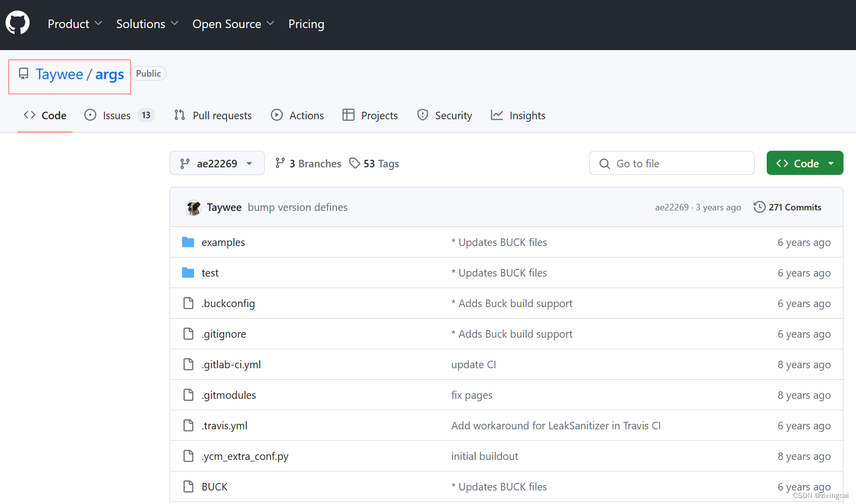The height and width of the screenshot is (504, 856).
Task: Click the Actions play icon
Action: pos(277,115)
